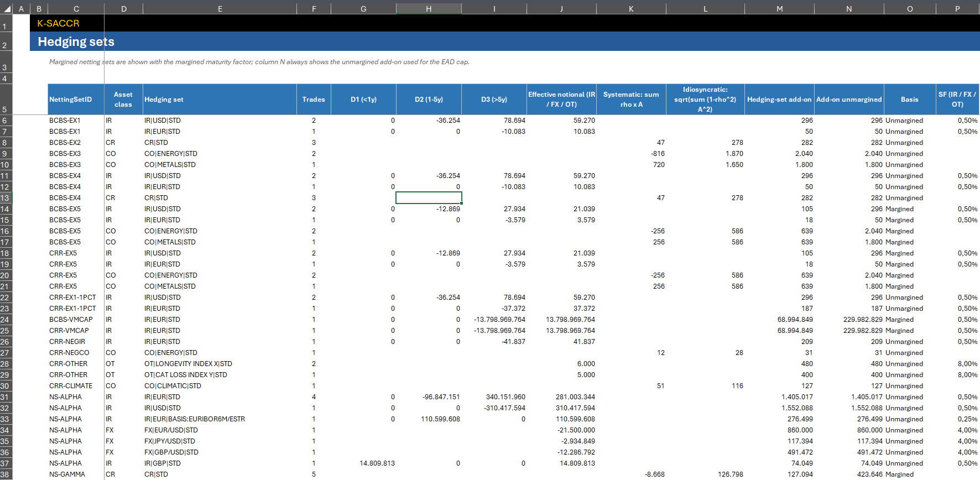980x480 pixels.
Task: Select the 'CO|METALS|STD' cell in row 10
Action: pos(220,165)
